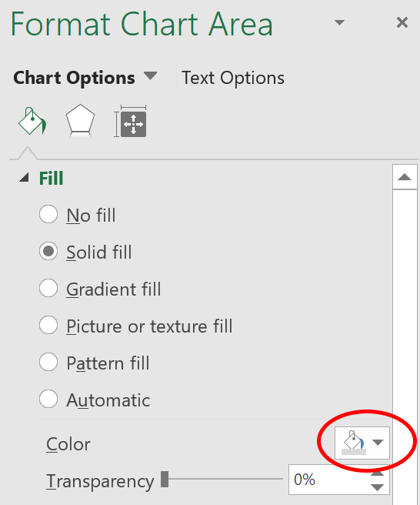The image size is (420, 505).
Task: Click the Transparency slider handle
Action: [165, 480]
